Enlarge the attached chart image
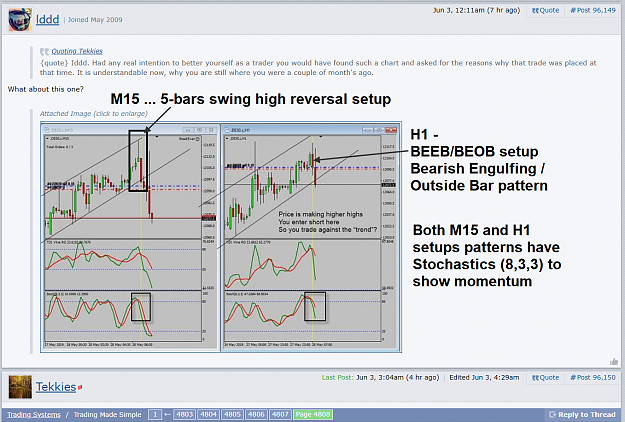This screenshot has width=625, height=422. (x=221, y=237)
